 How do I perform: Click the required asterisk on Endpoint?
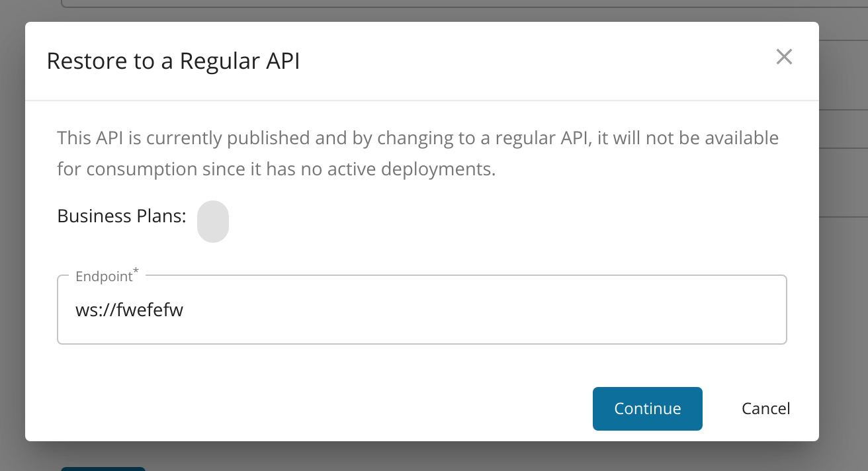click(136, 270)
